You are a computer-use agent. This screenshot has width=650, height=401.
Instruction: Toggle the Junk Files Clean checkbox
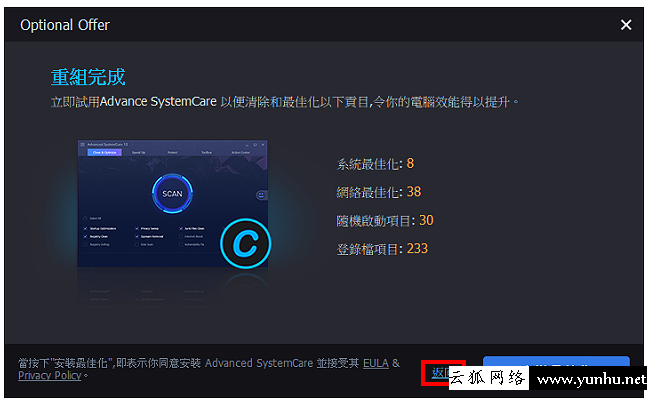(181, 228)
